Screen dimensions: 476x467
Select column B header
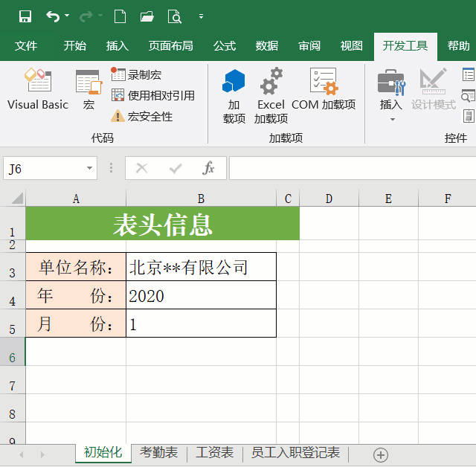point(201,199)
